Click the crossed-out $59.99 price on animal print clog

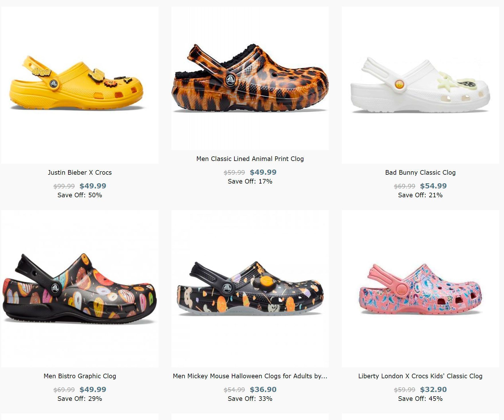[234, 172]
